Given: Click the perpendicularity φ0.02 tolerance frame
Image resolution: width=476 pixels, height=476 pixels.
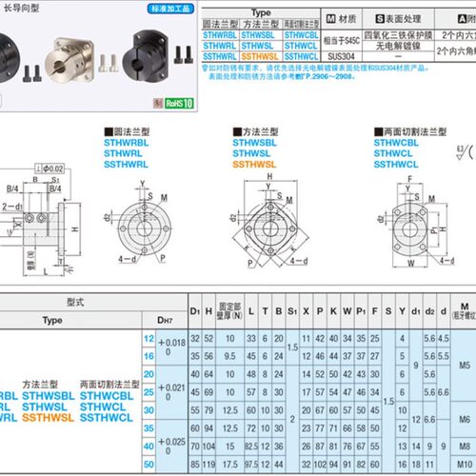Looking at the screenshot, I should pyautogui.click(x=50, y=169).
